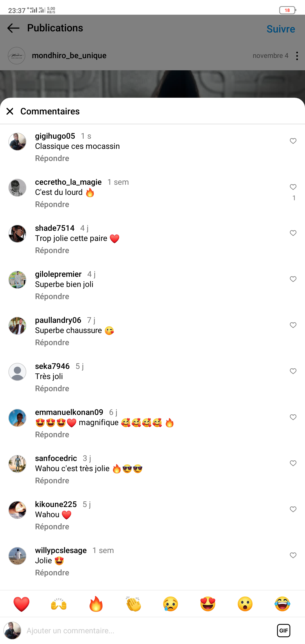This screenshot has width=305, height=644.
Task: Insert the laughing tears quick emoji
Action: pos(282,604)
